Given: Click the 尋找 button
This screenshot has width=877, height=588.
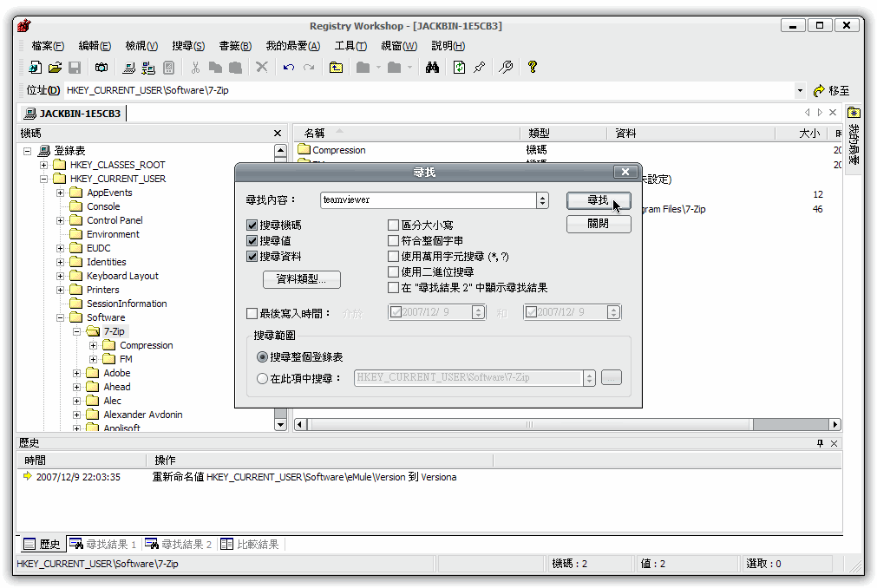Looking at the screenshot, I should pyautogui.click(x=598, y=200).
